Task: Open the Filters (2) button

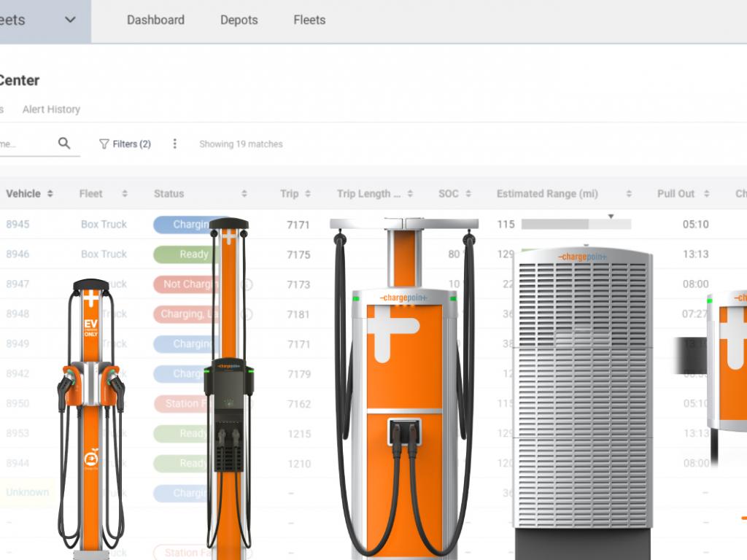Action: (x=125, y=144)
